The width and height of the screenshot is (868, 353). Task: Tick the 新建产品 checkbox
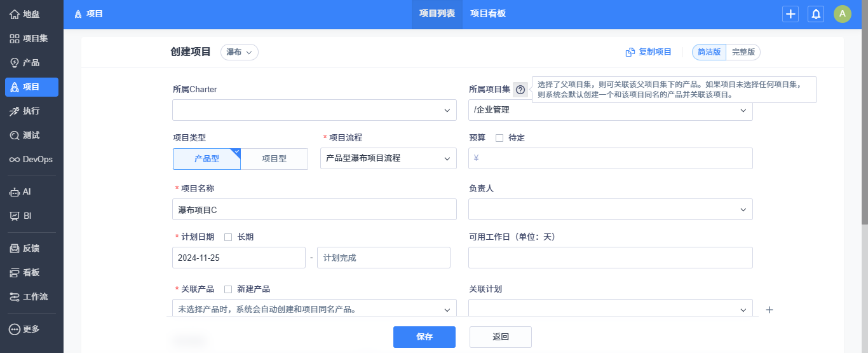[x=228, y=289]
